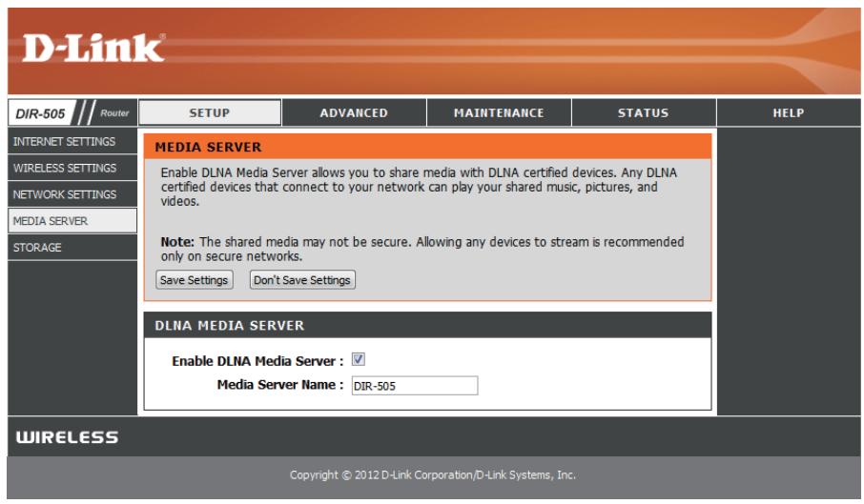This screenshot has height=504, width=864.
Task: Click the Note: security warning text
Action: 422,249
